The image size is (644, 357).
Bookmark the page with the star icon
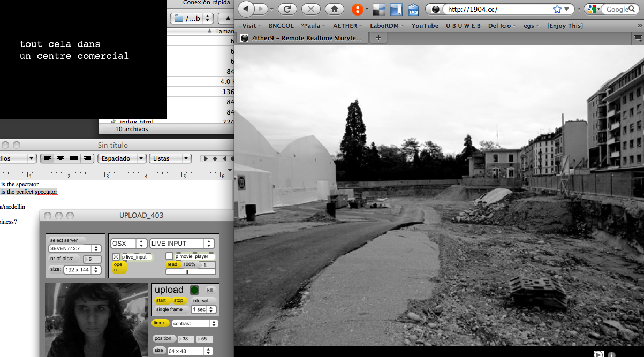[x=557, y=9]
